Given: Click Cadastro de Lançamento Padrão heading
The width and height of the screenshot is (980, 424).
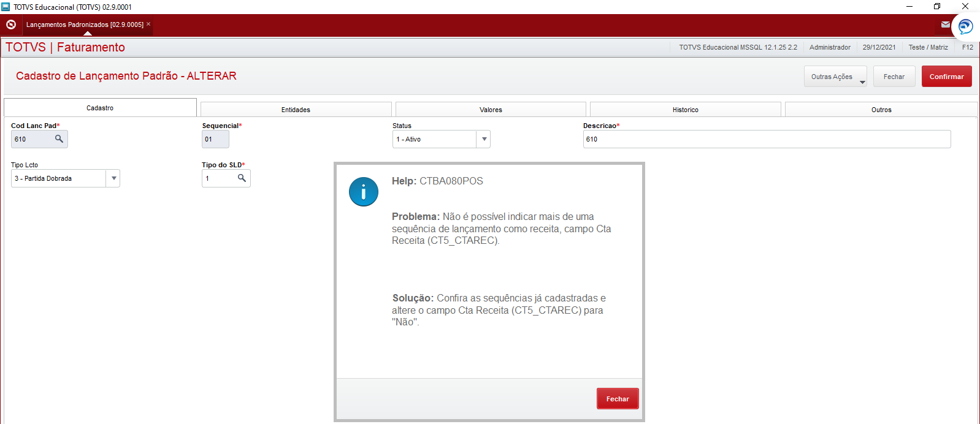Looking at the screenshot, I should [126, 76].
